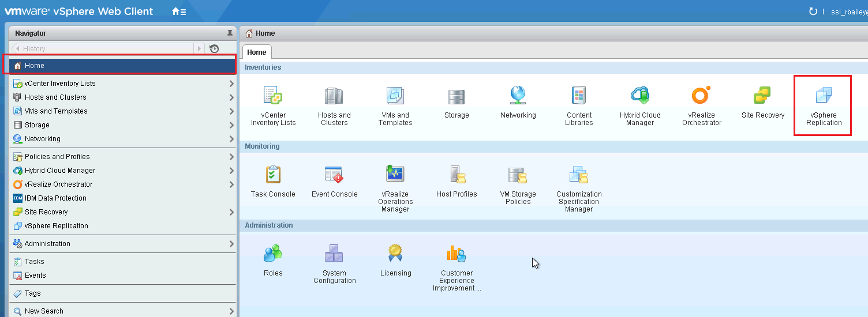Viewport: 868px width, 317px height.
Task: Expand Storage chevron in Navigator
Action: point(231,125)
